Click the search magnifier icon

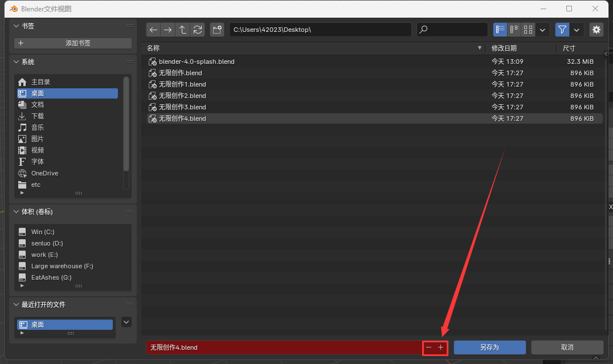(423, 29)
